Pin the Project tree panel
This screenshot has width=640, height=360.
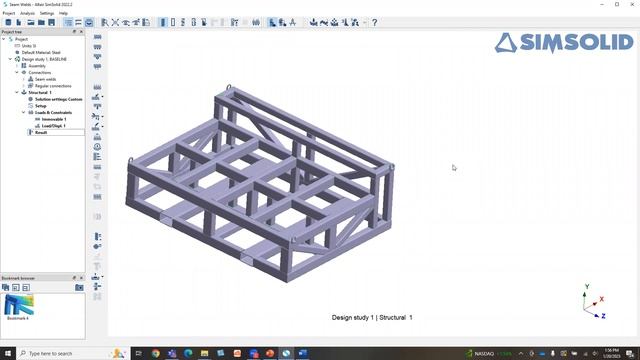point(74,32)
